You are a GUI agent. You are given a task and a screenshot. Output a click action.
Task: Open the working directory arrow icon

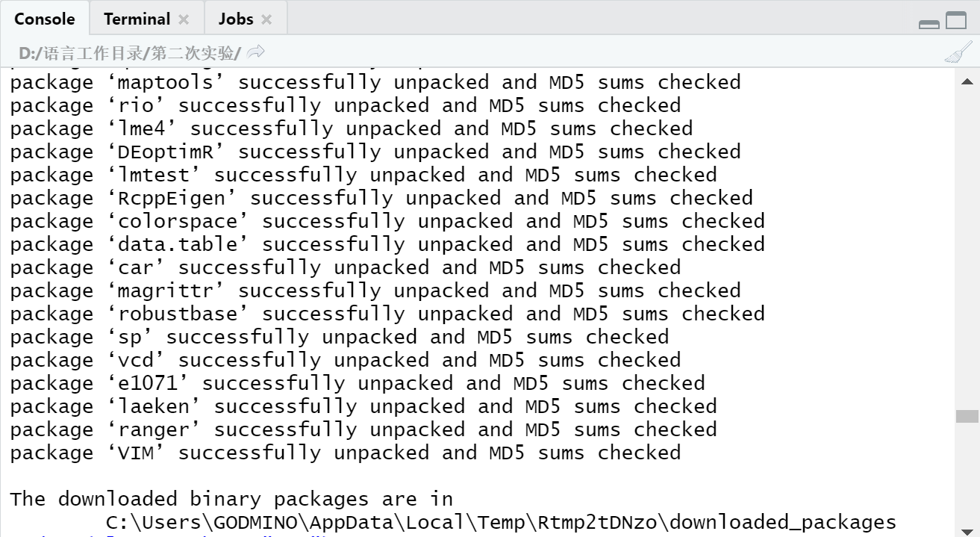click(x=256, y=52)
